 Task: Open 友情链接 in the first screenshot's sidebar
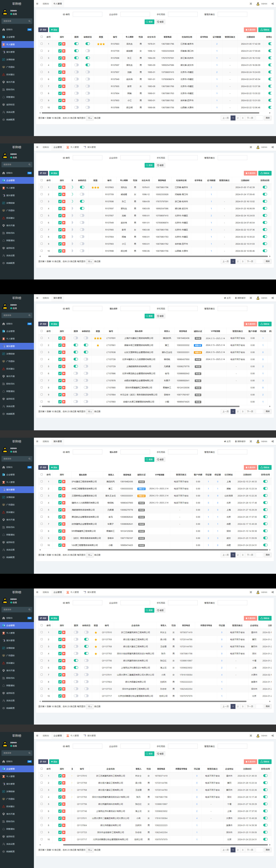pos(17,60)
